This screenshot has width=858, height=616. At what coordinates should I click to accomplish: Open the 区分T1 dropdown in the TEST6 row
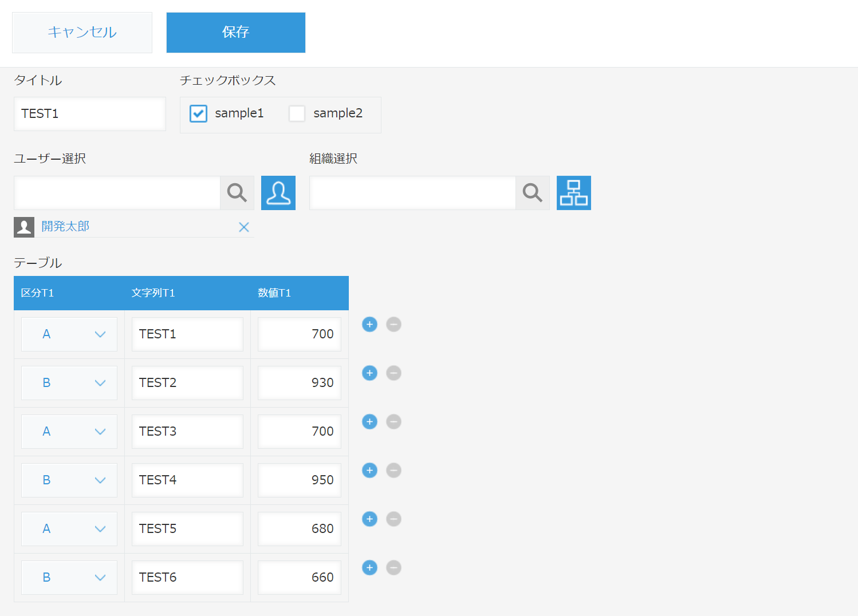tap(69, 578)
